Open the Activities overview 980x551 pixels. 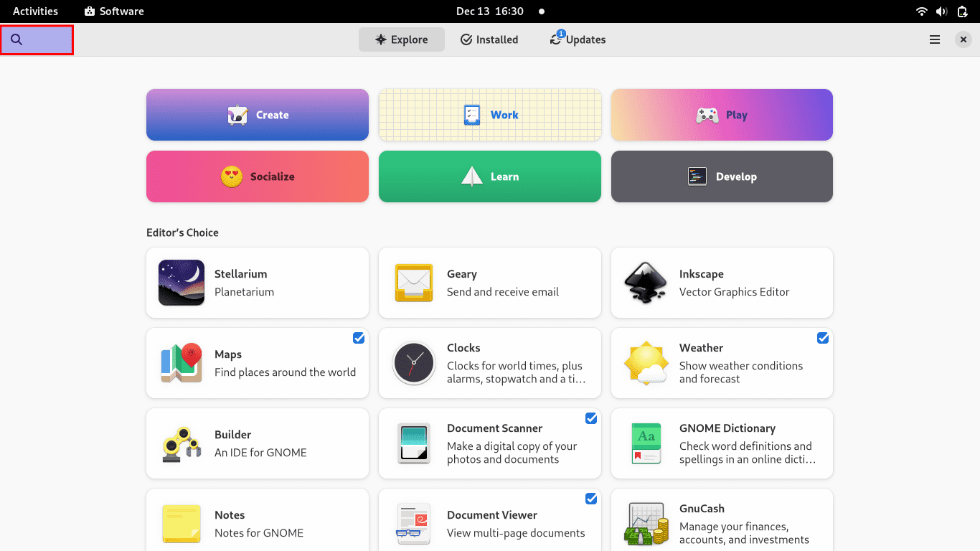(35, 11)
